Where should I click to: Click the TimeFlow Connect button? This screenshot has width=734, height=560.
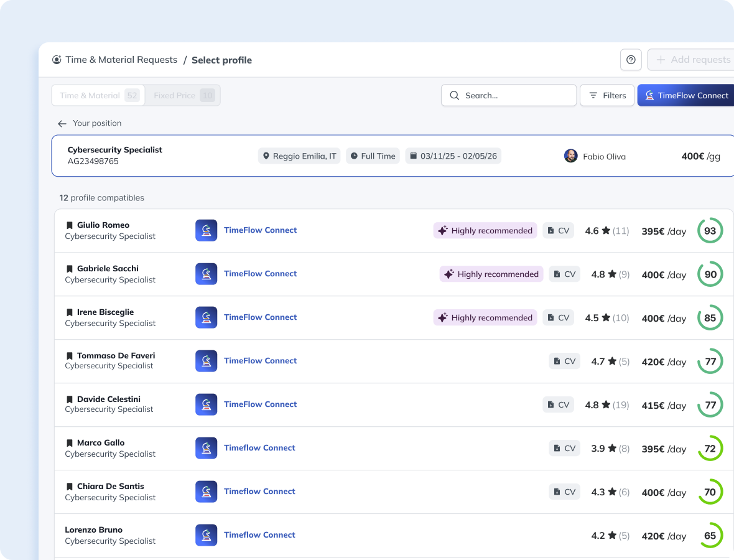tap(685, 95)
